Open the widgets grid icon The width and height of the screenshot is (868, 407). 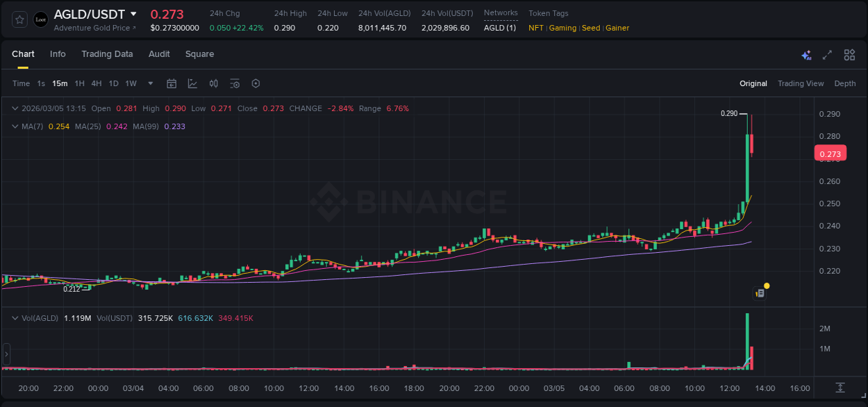point(848,54)
